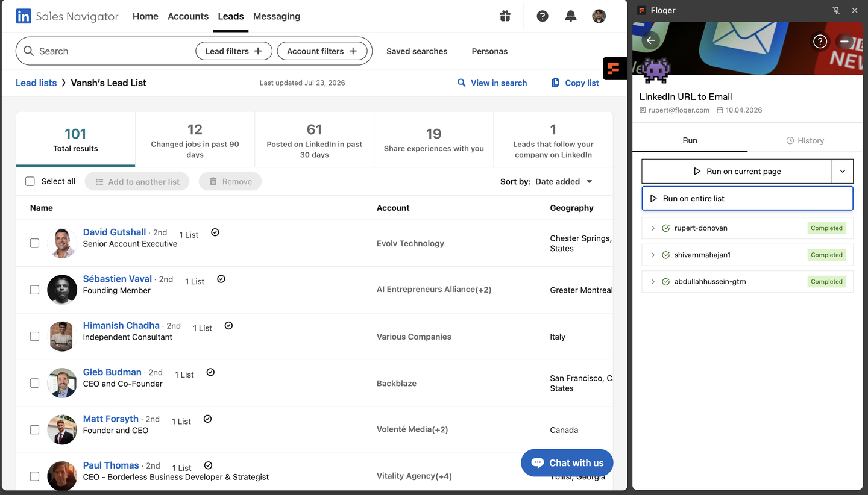Open Sort by Date added dropdown
Image resolution: width=868 pixels, height=495 pixels.
pyautogui.click(x=564, y=181)
